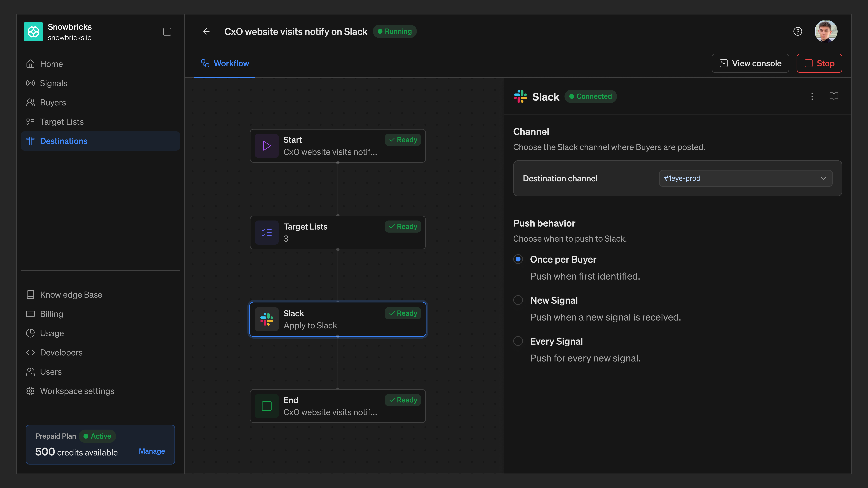Image resolution: width=868 pixels, height=488 pixels.
Task: Click the snowbricks.io workspace domain
Action: [x=69, y=38]
